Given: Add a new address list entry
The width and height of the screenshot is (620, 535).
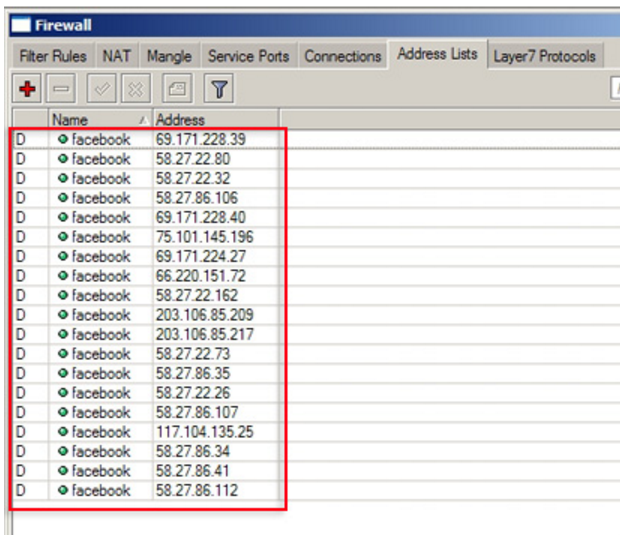Looking at the screenshot, I should tap(27, 89).
